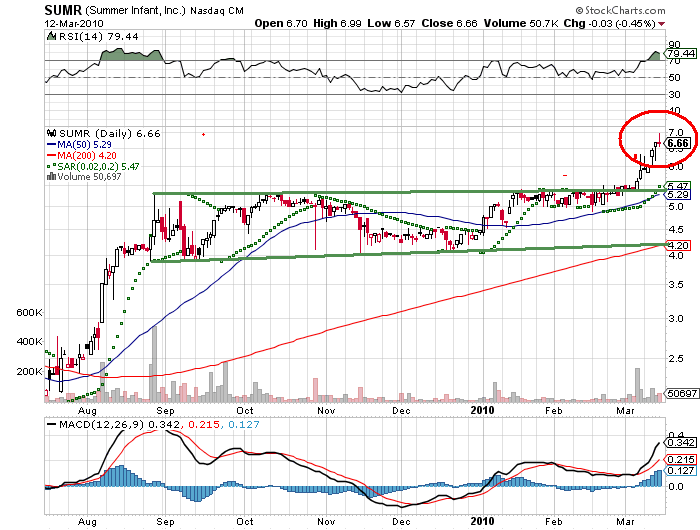Click the 0.0 MACD axis label
700x530 pixels.
(x=676, y=487)
